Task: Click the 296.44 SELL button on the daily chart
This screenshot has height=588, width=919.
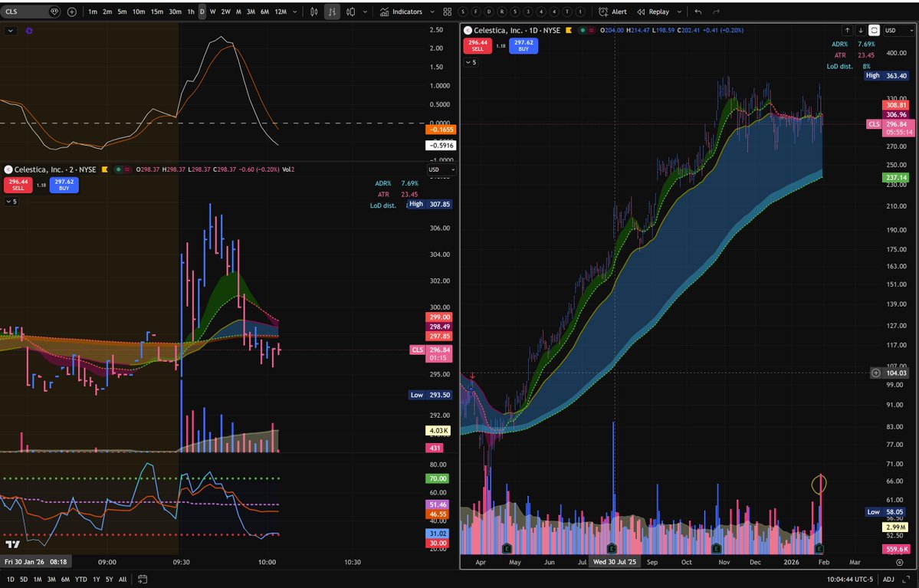Action: pos(478,45)
